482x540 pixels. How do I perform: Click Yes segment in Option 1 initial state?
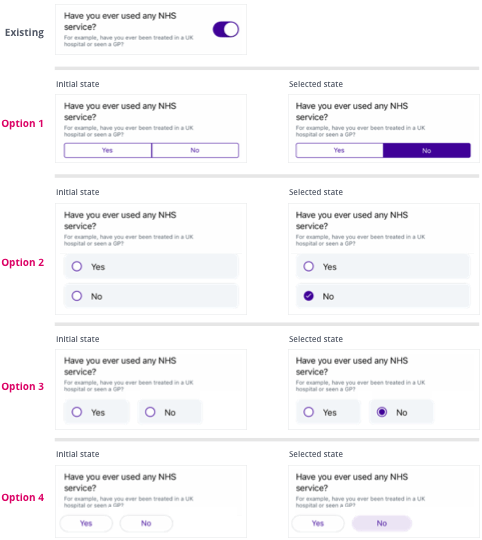point(108,150)
